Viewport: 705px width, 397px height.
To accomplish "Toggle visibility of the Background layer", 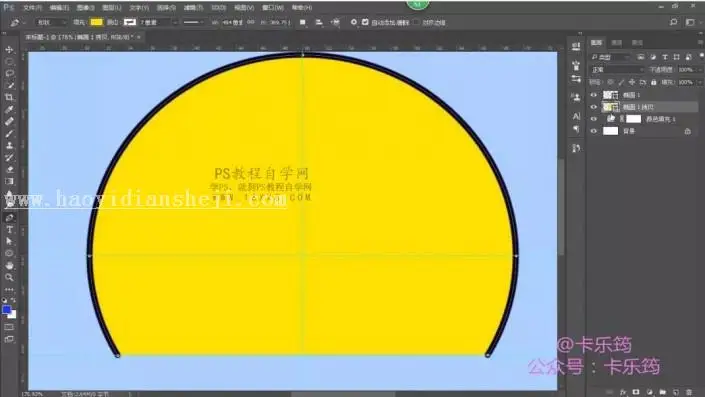I will pos(593,131).
